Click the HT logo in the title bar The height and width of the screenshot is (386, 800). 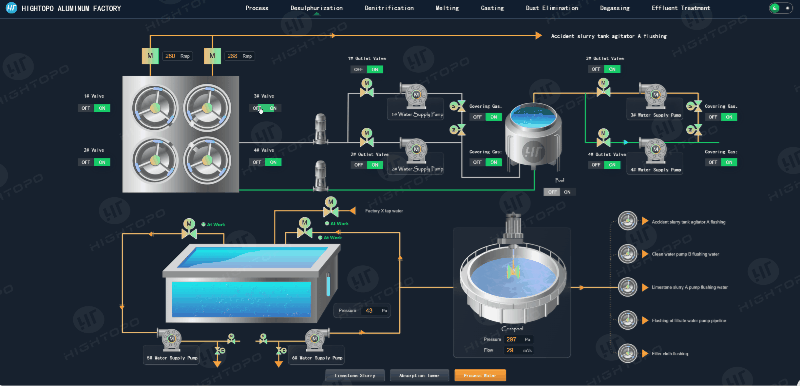pyautogui.click(x=12, y=8)
